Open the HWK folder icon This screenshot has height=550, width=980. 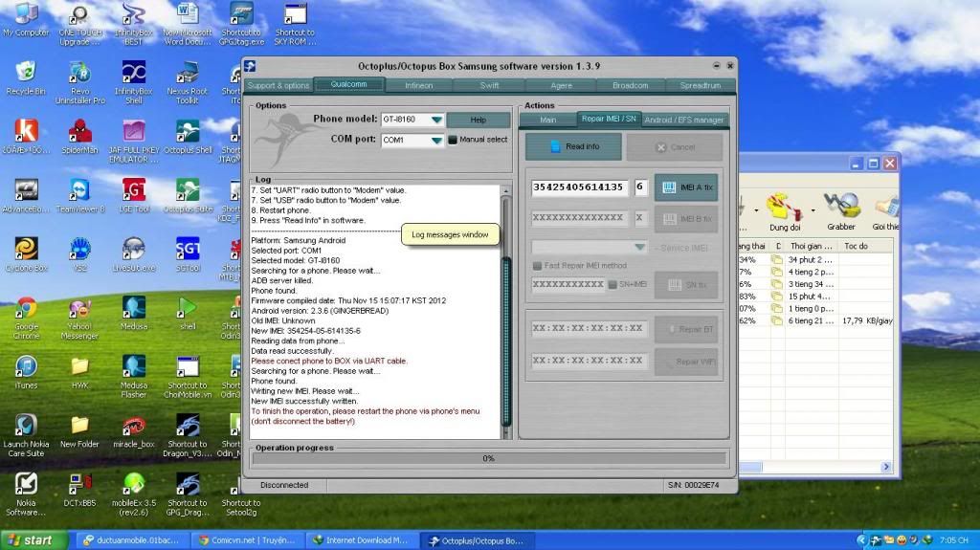click(80, 372)
